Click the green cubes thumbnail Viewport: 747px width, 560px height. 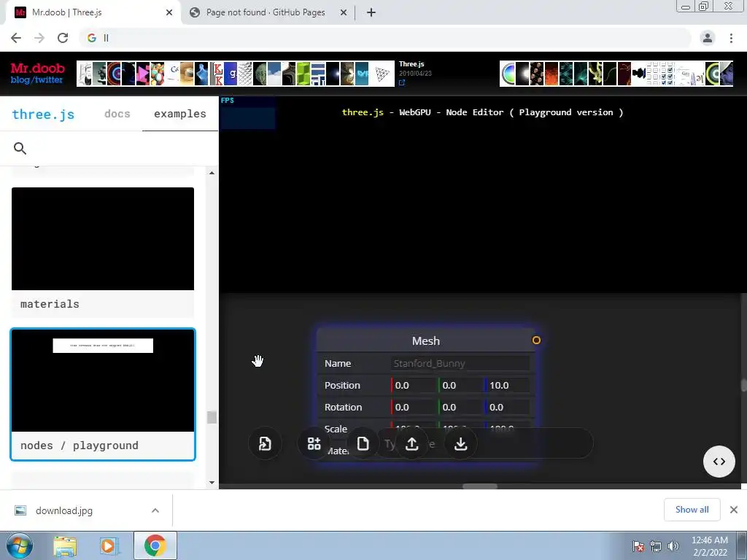(303, 74)
